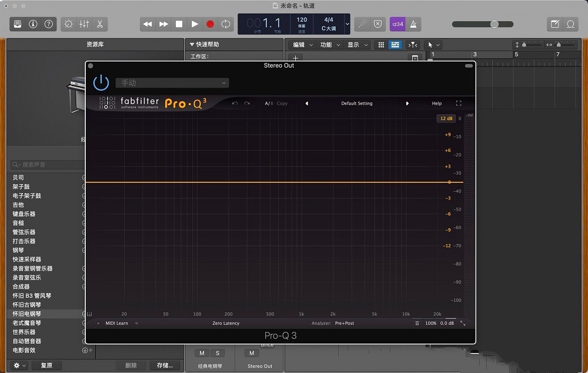Redo in Pro-Q 3

(x=247, y=103)
